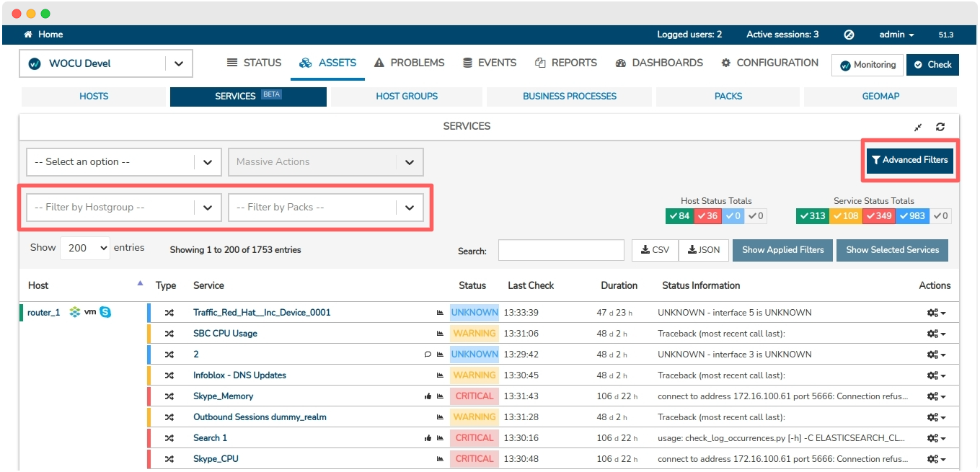Open the STATUS menu
980x472 pixels.
click(x=254, y=63)
